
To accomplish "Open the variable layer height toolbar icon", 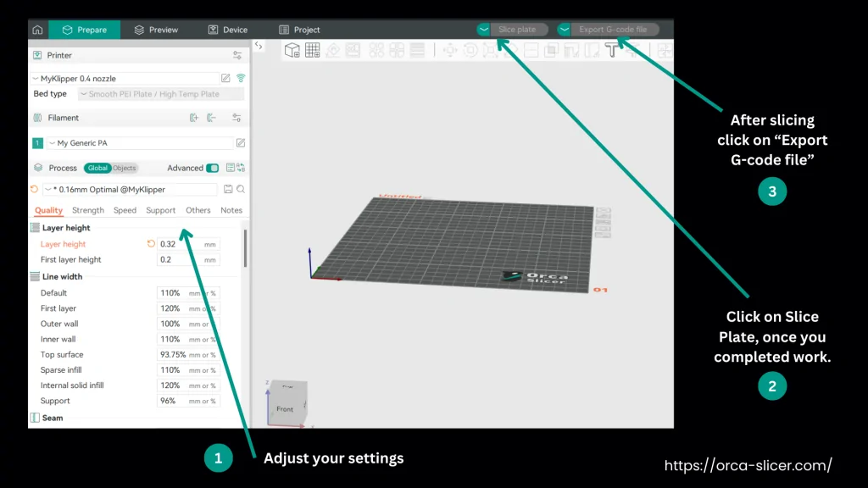I will 417,50.
